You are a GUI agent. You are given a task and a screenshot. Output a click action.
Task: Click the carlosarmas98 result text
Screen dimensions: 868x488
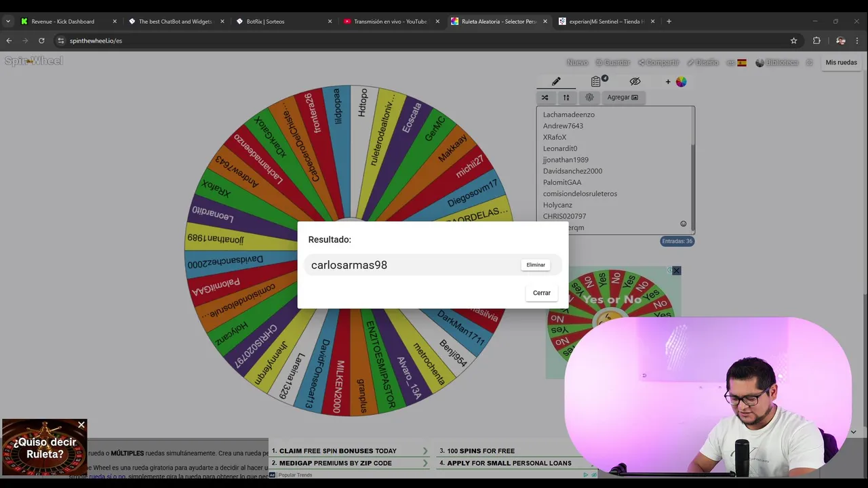(349, 265)
